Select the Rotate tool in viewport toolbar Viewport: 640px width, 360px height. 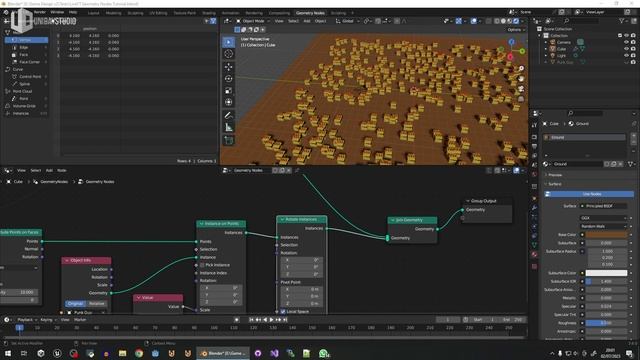(x=229, y=78)
